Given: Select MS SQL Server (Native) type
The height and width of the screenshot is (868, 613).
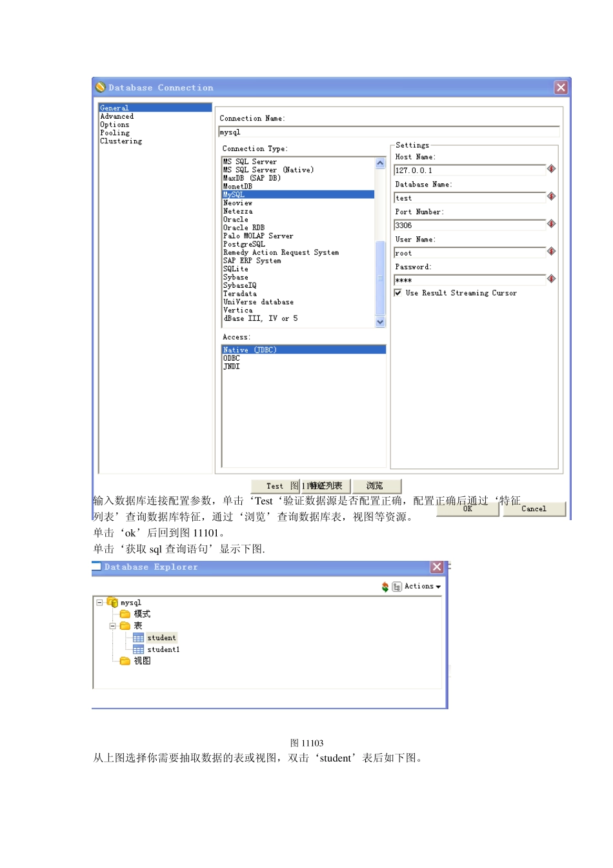Looking at the screenshot, I should [268, 170].
